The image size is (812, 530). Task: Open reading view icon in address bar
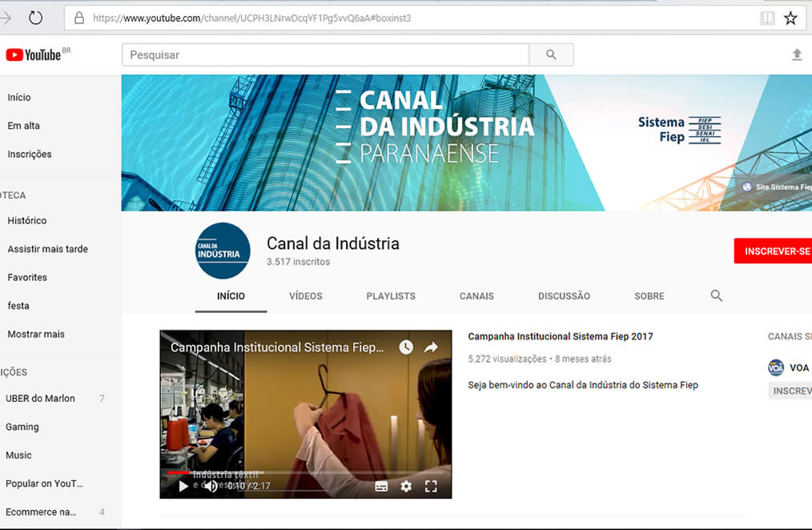(x=767, y=18)
